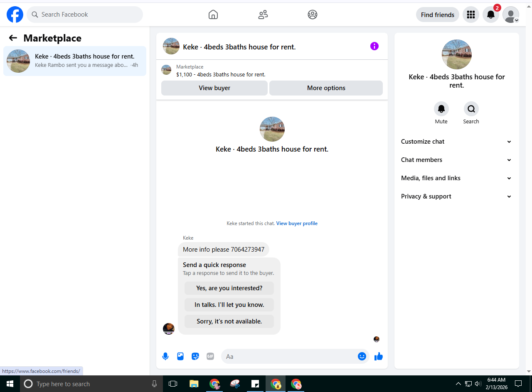Open Windows notification center icon
The width and height of the screenshot is (532, 392).
pos(518,384)
